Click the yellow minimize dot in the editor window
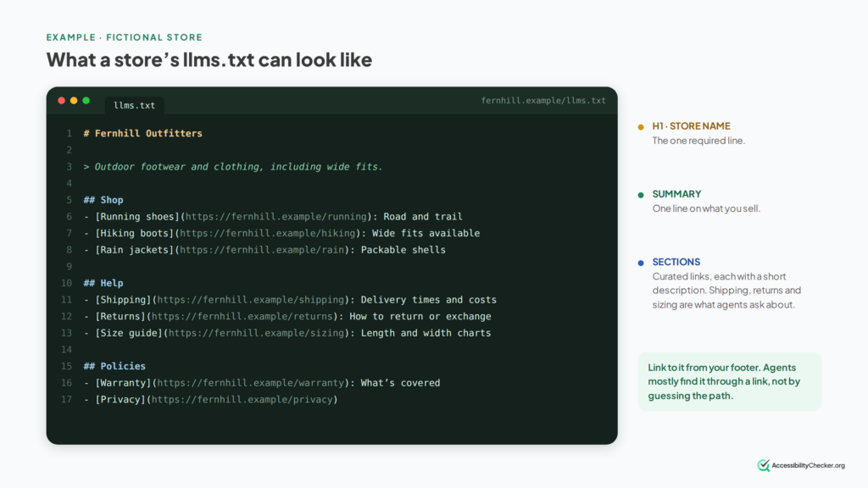The image size is (868, 488). coord(74,101)
